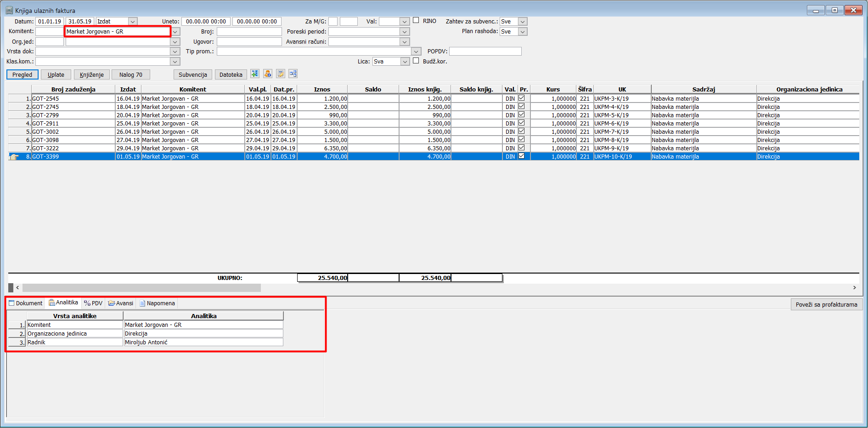
Task: Expand the Tip prom. dropdown
Action: tap(416, 51)
